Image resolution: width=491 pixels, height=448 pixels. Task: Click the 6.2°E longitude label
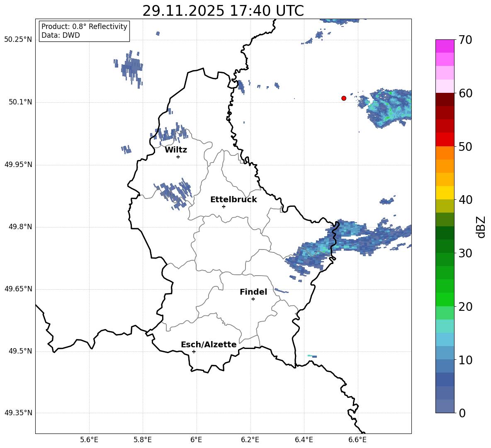click(x=250, y=440)
